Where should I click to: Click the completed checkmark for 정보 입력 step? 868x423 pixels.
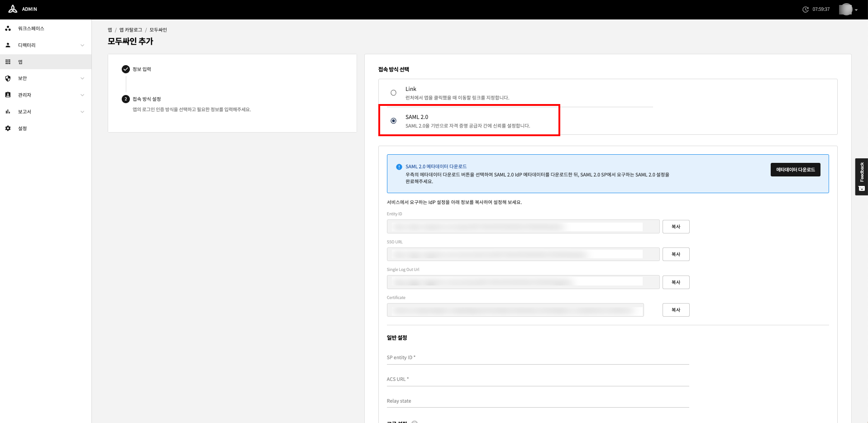[126, 69]
